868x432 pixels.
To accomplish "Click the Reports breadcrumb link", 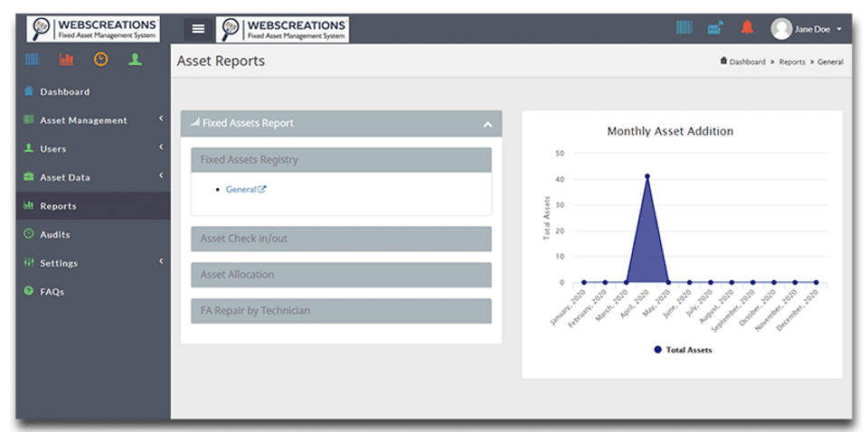I will [792, 62].
